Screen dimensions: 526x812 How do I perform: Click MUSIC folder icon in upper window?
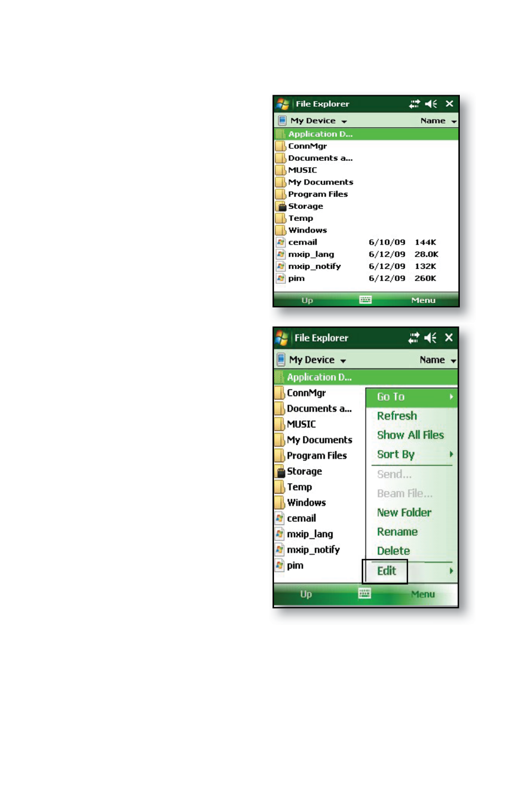(281, 170)
